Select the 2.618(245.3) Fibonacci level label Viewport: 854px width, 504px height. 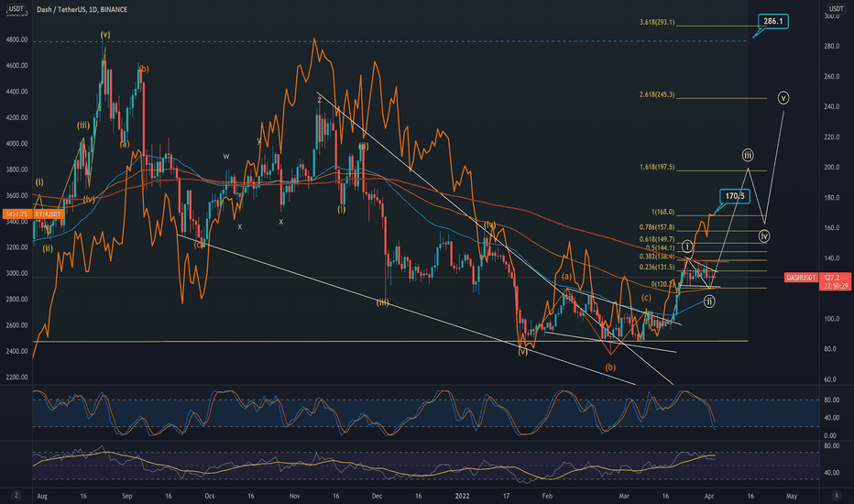click(x=657, y=94)
